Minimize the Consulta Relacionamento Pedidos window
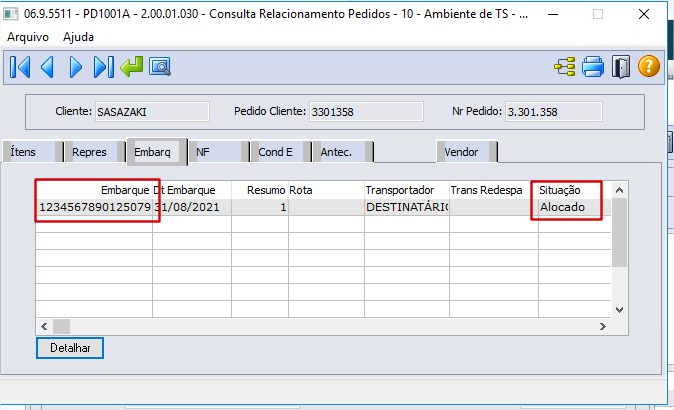 click(553, 14)
